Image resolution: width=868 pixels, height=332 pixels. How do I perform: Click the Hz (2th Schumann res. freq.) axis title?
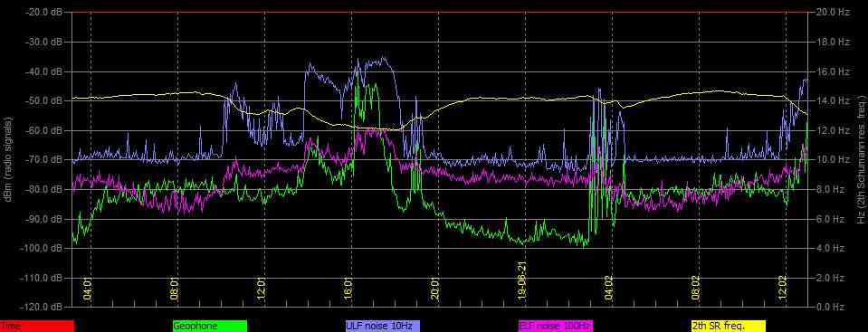[x=861, y=159]
